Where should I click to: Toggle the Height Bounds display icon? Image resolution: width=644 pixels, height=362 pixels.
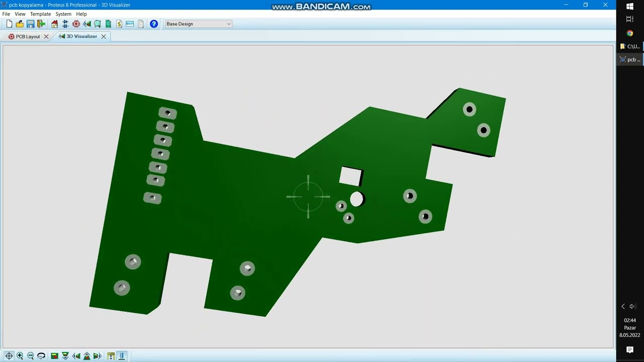point(111,356)
